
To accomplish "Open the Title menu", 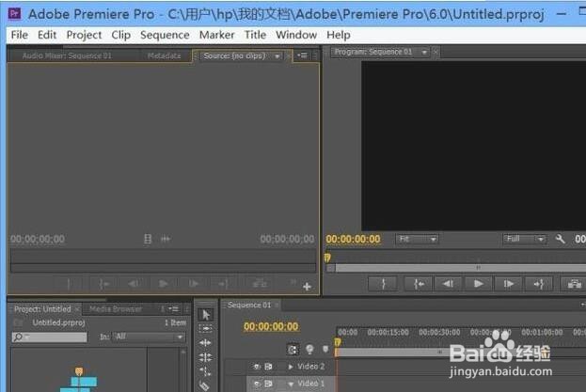I will (255, 35).
